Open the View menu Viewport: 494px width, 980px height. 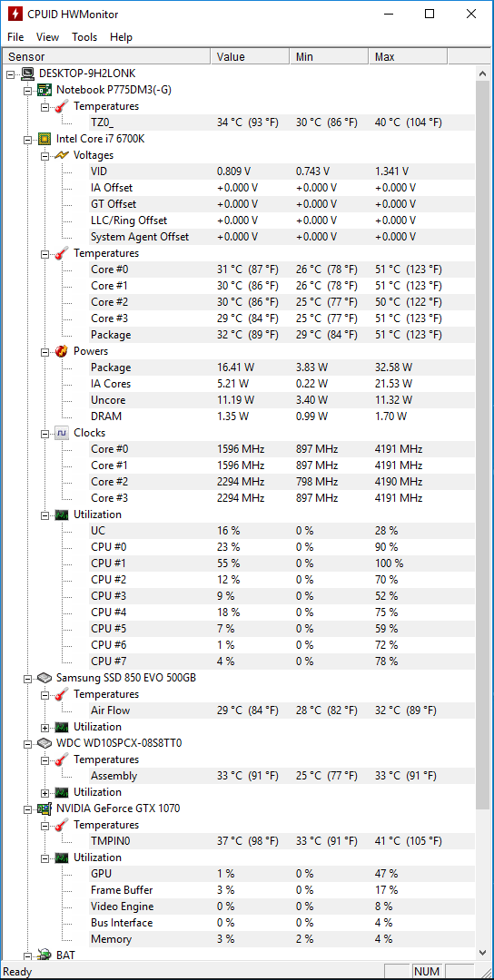point(47,37)
